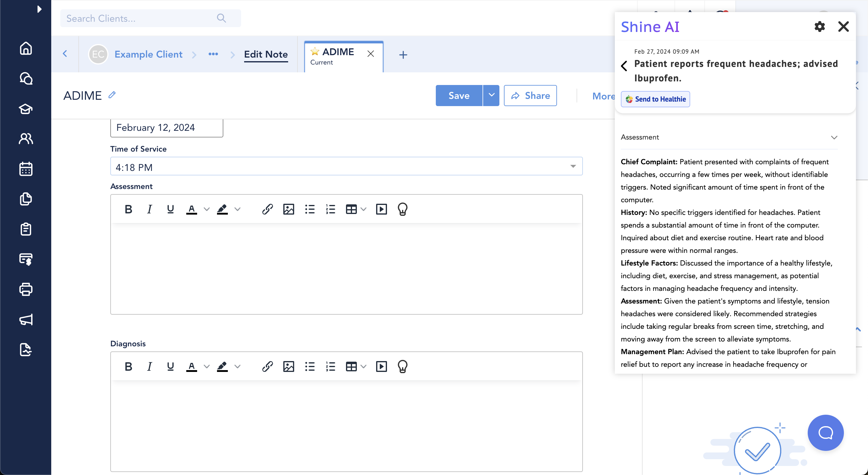Open the Clients people icon in sidebar
868x475 pixels.
26,138
